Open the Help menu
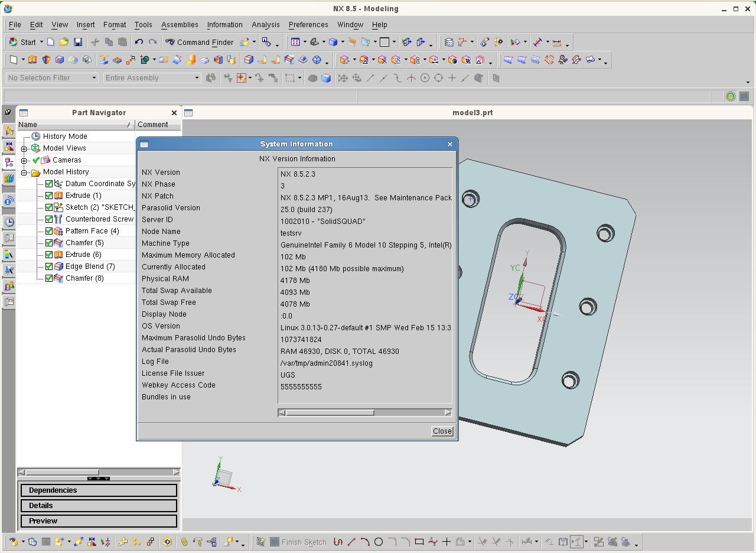The height and width of the screenshot is (553, 756). pos(380,25)
